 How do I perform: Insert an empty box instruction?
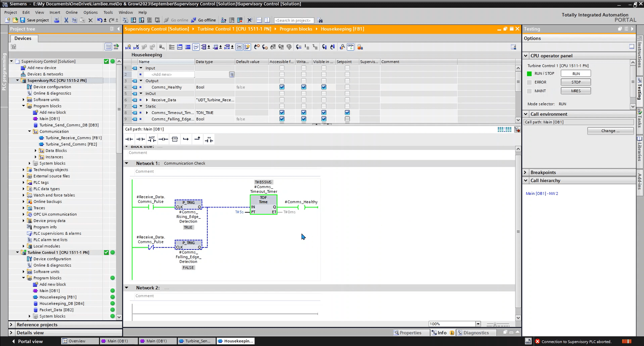point(175,139)
